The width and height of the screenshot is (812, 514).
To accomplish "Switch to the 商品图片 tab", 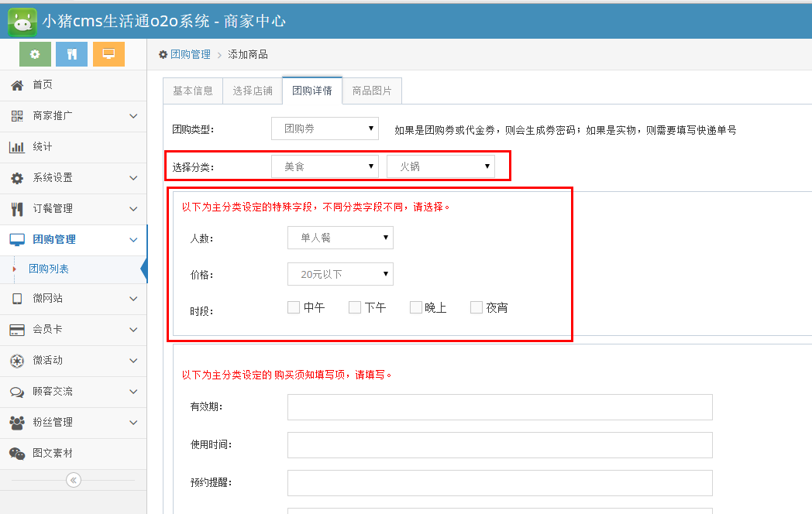I will click(x=371, y=91).
